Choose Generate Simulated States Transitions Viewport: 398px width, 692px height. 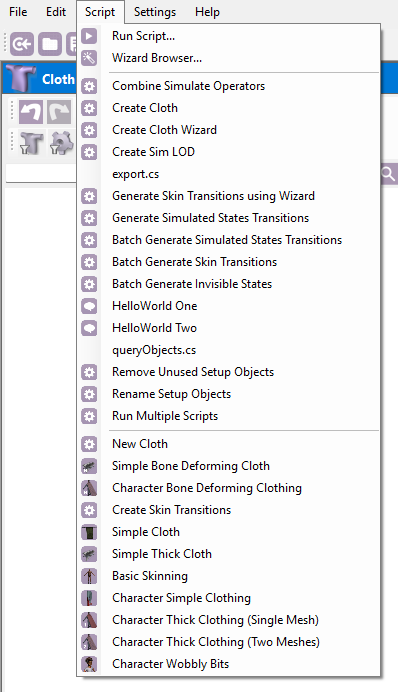coord(229,218)
